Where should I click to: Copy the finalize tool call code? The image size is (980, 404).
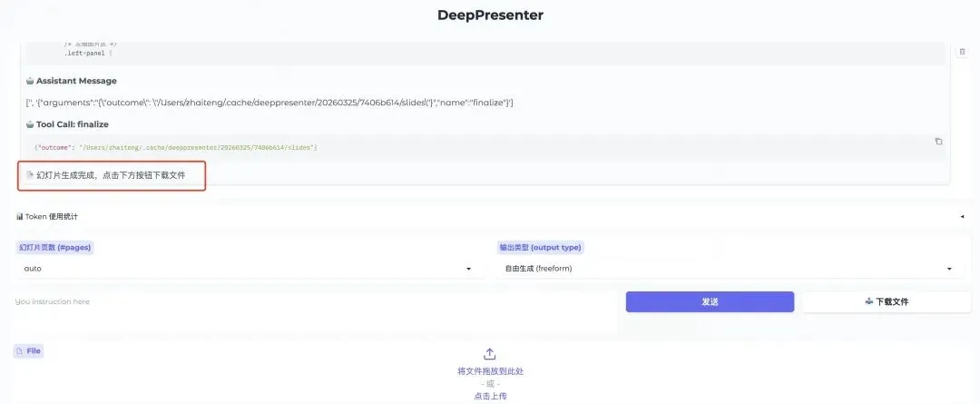tap(938, 142)
